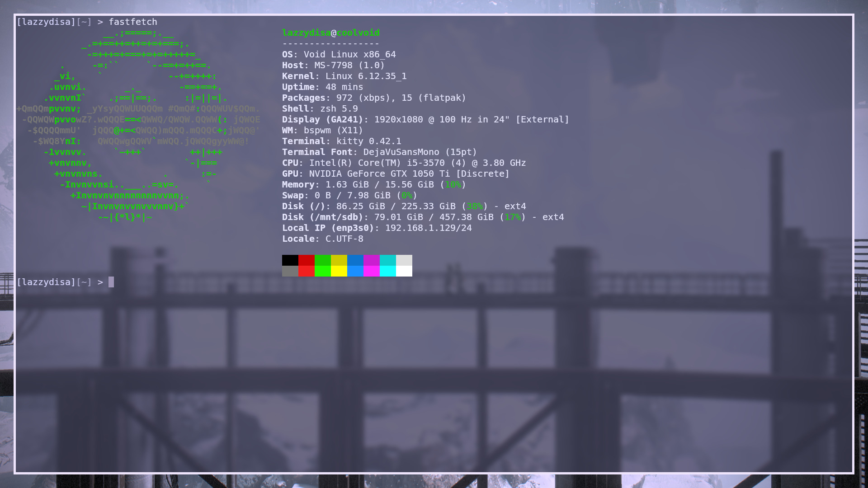Click the black color swatch
The height and width of the screenshot is (488, 868).
click(290, 260)
